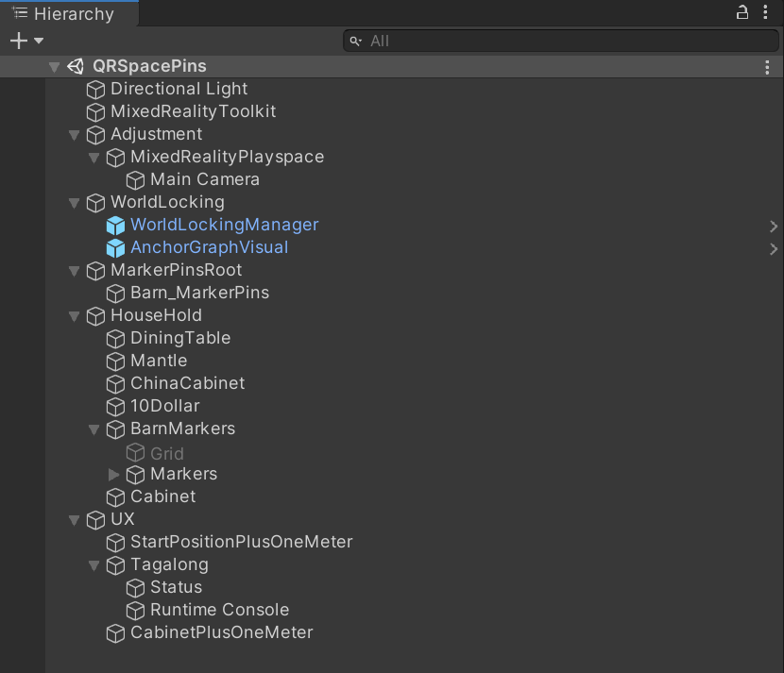
Task: Expand the Markers tree item
Action: click(x=113, y=474)
